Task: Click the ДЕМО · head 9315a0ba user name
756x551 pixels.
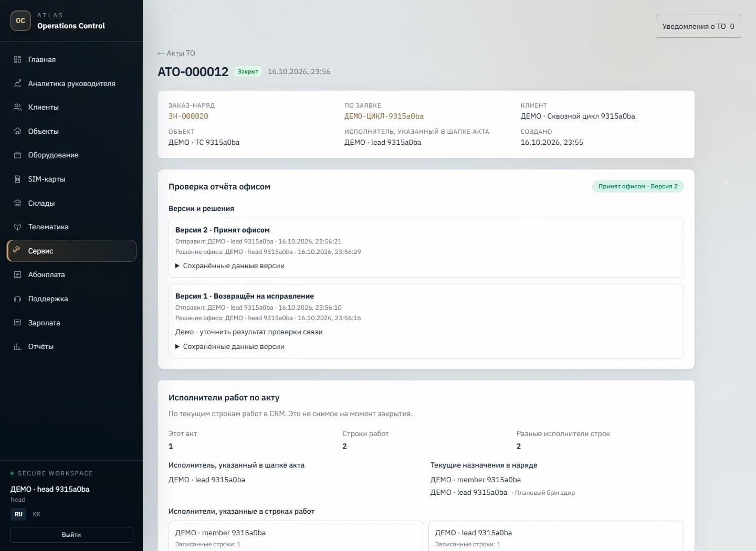Action: coord(50,489)
